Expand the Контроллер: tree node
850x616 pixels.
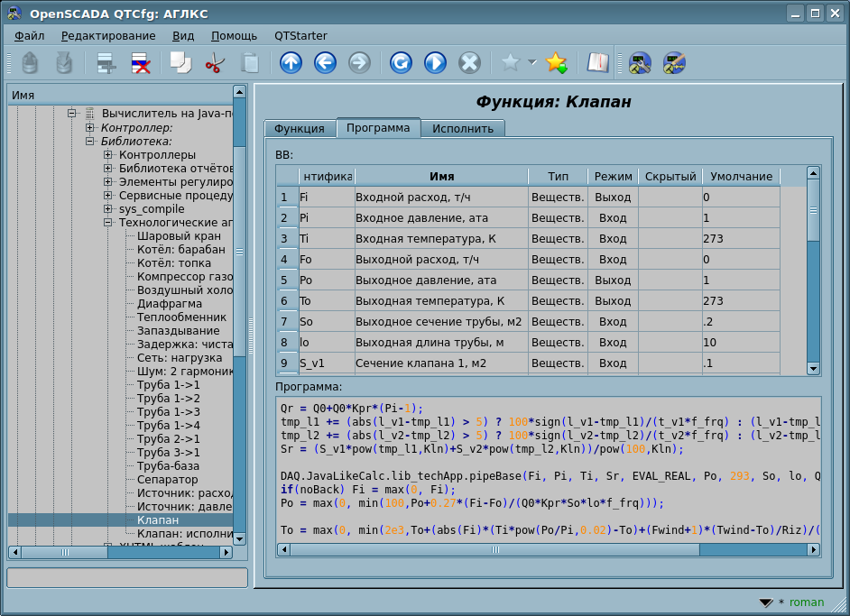(x=90, y=127)
